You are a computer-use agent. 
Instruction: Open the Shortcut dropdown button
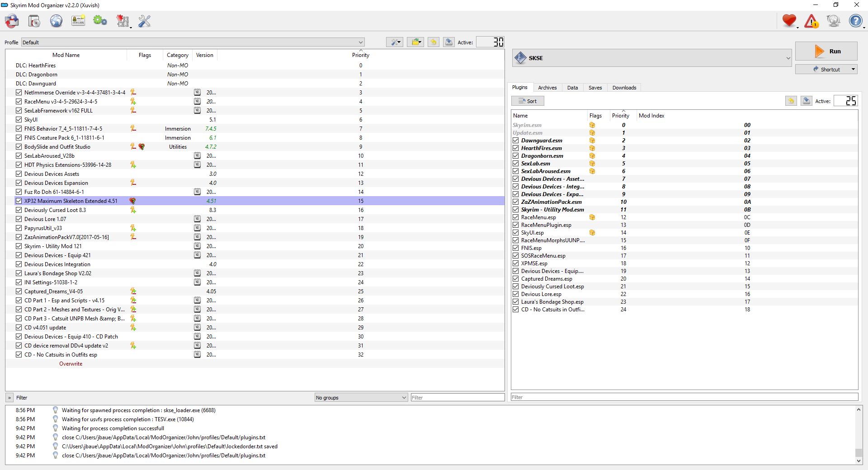(x=826, y=69)
